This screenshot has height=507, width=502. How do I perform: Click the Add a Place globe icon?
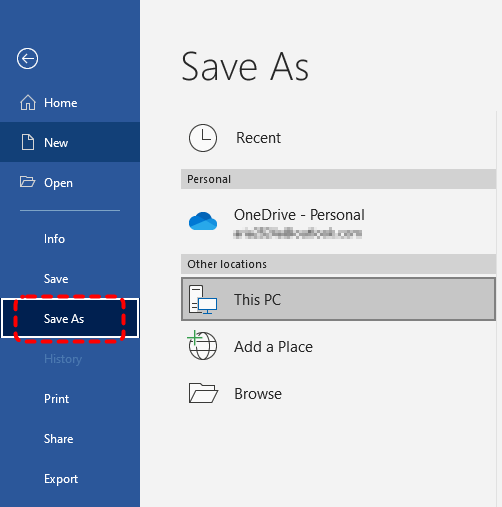[x=202, y=345]
